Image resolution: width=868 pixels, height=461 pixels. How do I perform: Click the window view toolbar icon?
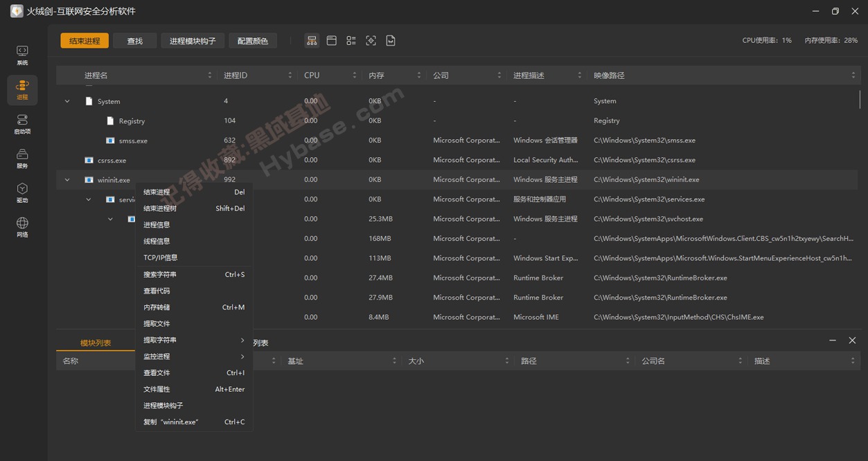332,41
